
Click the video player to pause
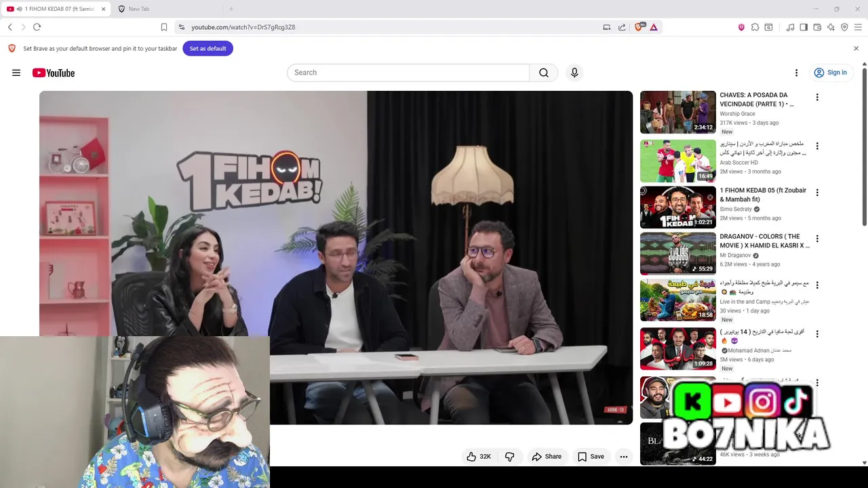336,258
